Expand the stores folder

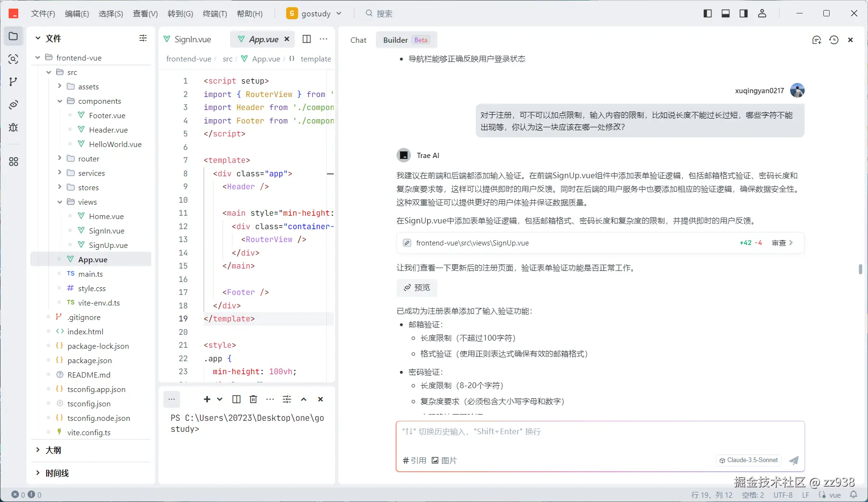pyautogui.click(x=60, y=187)
